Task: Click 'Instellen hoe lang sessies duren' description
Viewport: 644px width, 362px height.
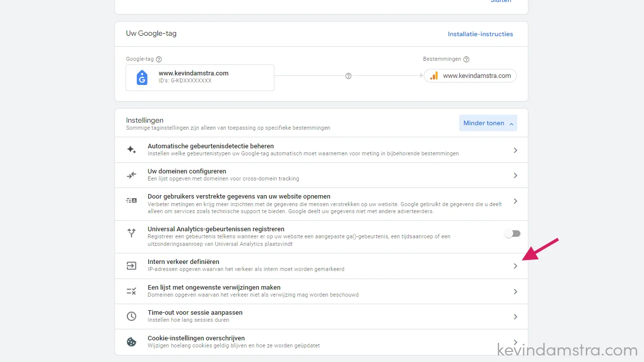Action: point(189,320)
